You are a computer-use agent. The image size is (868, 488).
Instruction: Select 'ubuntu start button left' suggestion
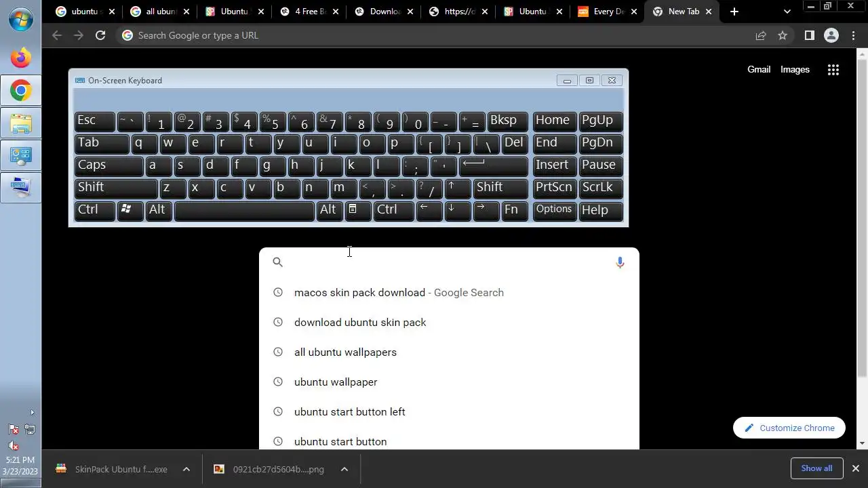(449, 412)
